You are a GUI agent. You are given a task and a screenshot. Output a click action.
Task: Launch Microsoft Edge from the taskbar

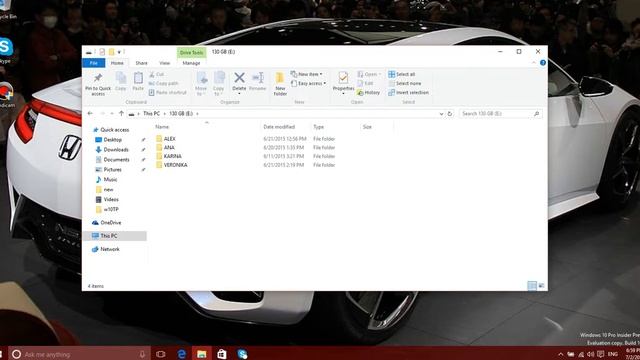click(182, 354)
